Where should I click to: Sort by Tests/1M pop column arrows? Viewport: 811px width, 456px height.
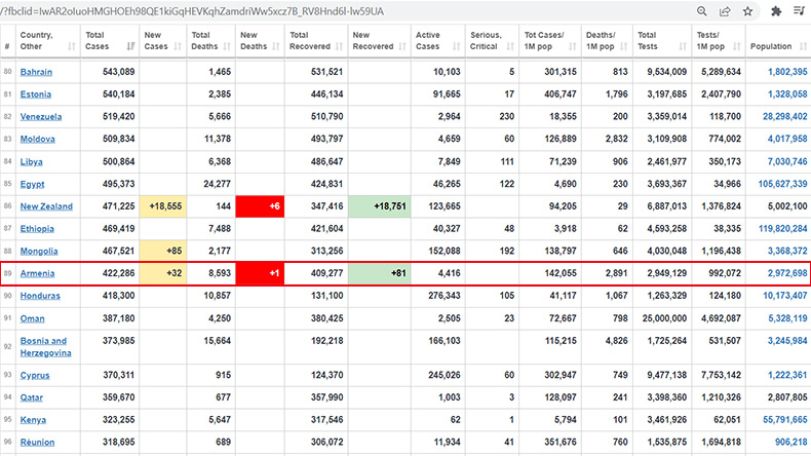point(737,47)
